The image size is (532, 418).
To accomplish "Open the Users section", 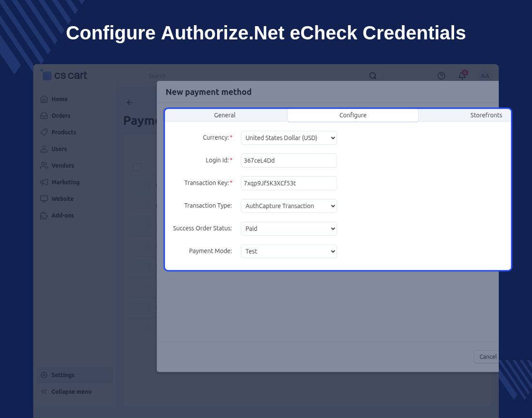I will click(59, 149).
